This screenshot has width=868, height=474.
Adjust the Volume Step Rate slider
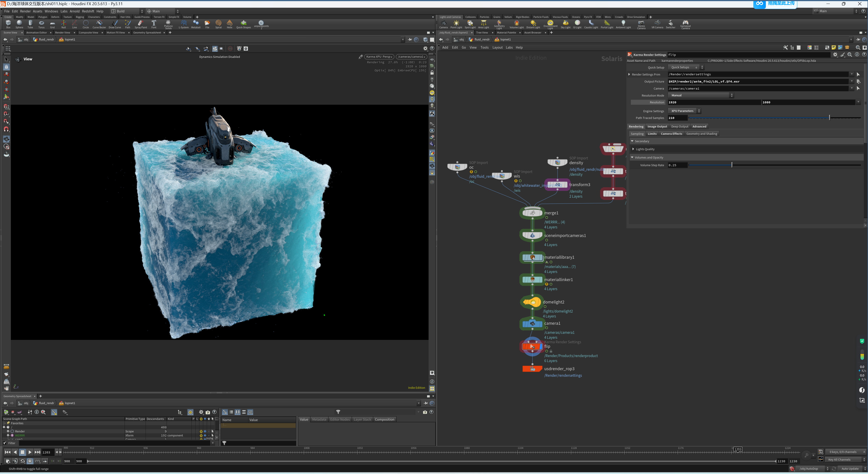click(732, 165)
